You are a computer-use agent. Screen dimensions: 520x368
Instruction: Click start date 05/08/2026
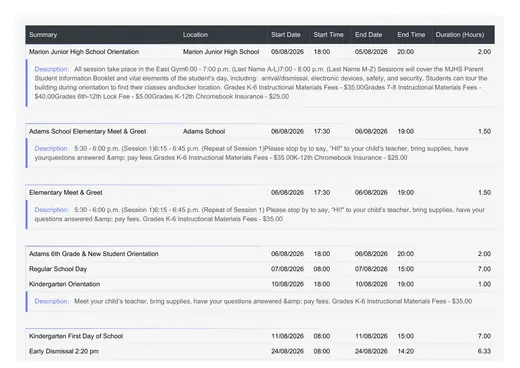click(x=287, y=52)
